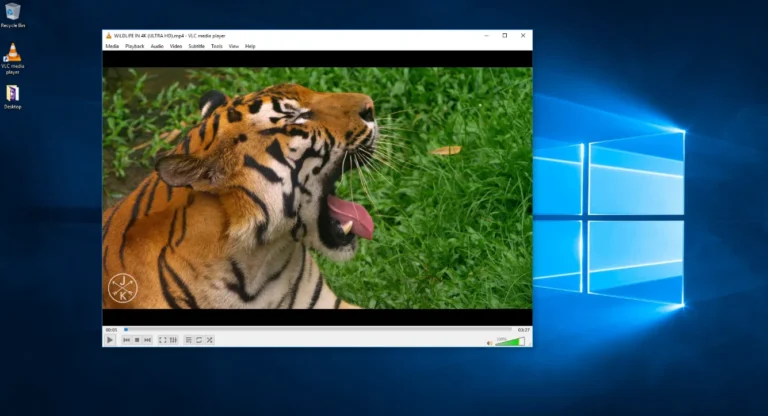
Task: Adjust the green volume slider
Action: coord(510,342)
